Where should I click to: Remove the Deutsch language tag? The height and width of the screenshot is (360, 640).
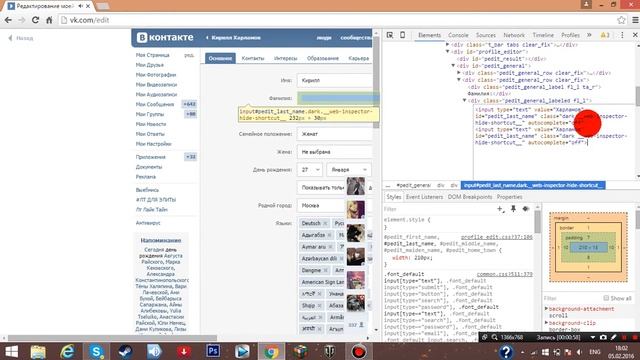point(325,223)
